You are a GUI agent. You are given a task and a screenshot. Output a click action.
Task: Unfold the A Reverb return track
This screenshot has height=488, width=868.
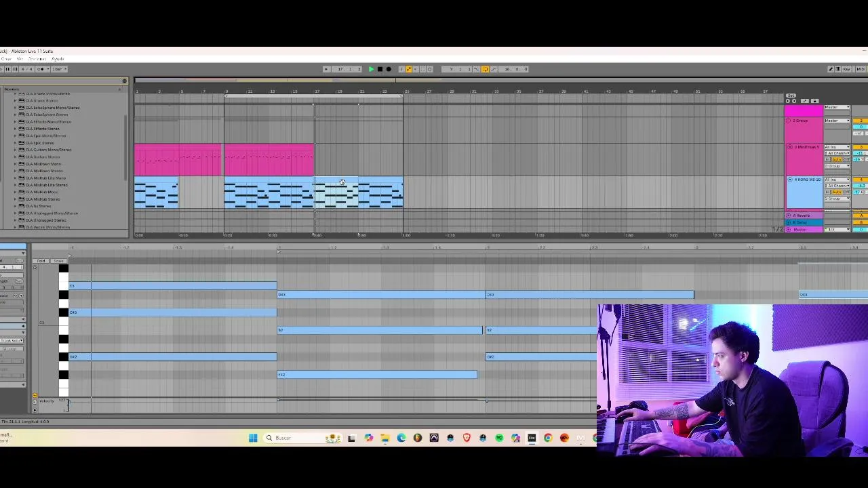coord(788,216)
